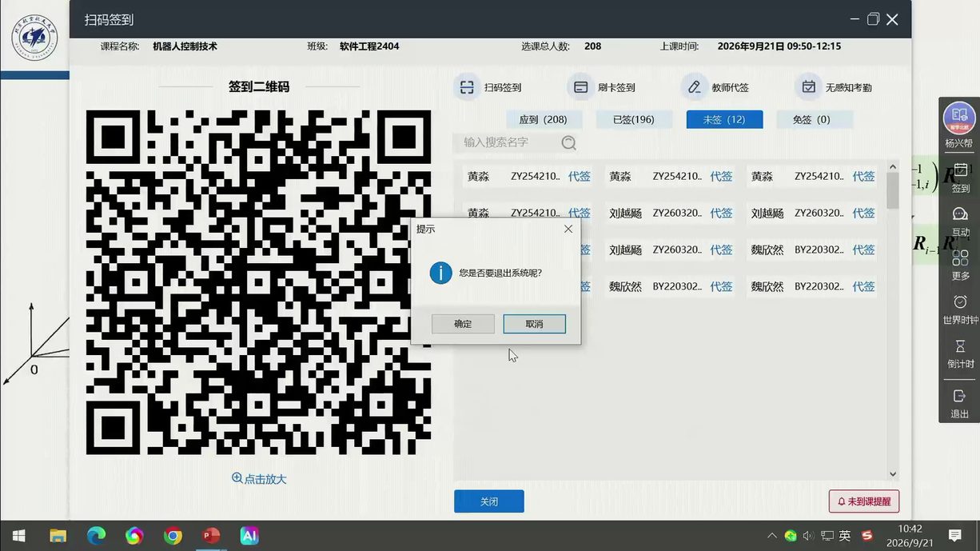Start the 倒计时 hourglass tool
Screen dimensions: 980x551
[x=960, y=353]
